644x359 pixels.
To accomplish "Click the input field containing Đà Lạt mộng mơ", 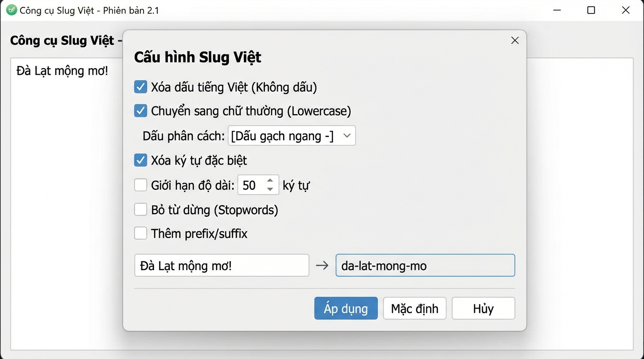I will point(221,265).
